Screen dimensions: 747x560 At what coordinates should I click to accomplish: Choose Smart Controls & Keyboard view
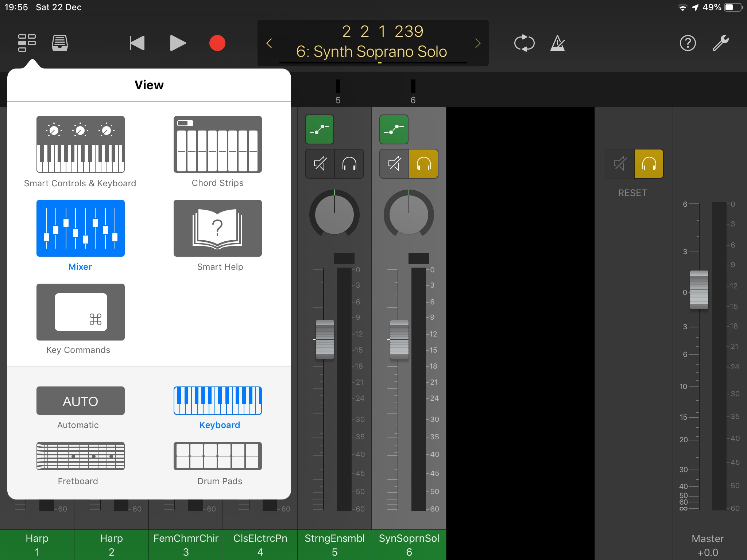coord(80,152)
